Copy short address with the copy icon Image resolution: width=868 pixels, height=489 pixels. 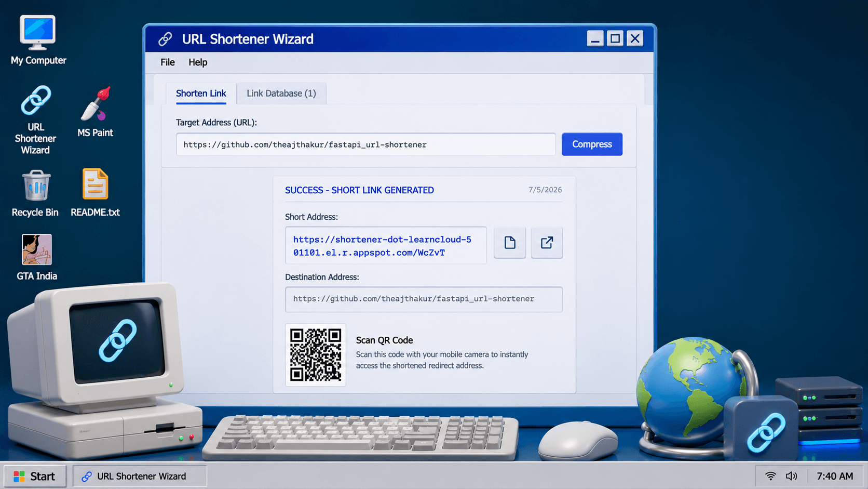click(510, 243)
